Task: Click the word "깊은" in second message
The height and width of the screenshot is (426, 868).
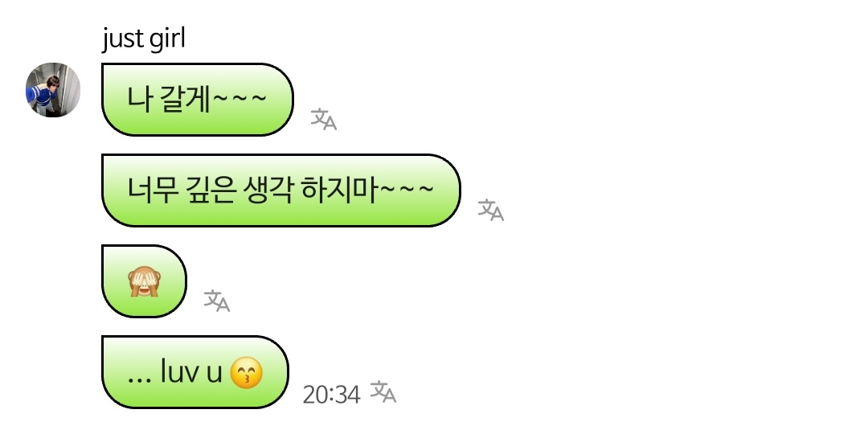Action: tap(211, 190)
